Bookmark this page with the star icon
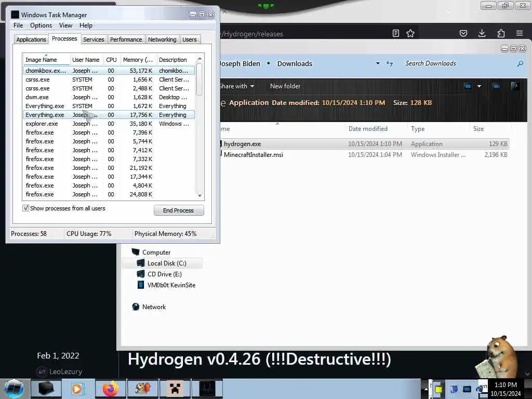Viewport: 532px width, 399px height. coord(410,33)
